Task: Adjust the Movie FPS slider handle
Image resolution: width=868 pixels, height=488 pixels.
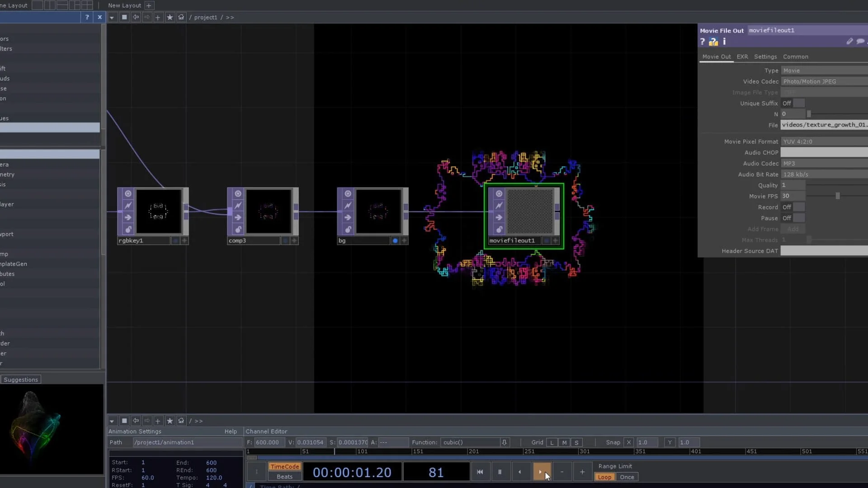Action: (x=837, y=196)
